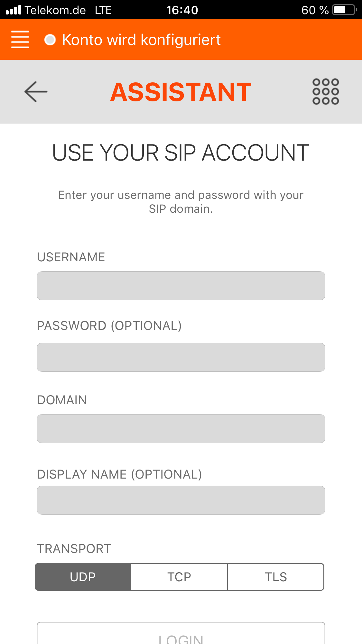The height and width of the screenshot is (644, 362).
Task: Tap the ASSISTANT header title
Action: pyautogui.click(x=181, y=92)
